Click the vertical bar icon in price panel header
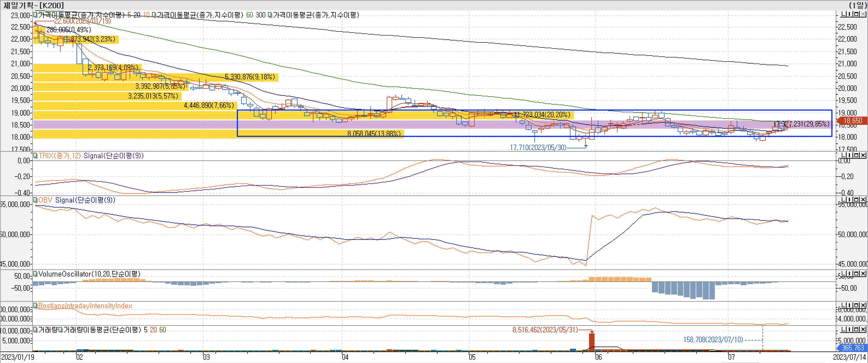This screenshot has height=363, width=868. tap(849, 14)
